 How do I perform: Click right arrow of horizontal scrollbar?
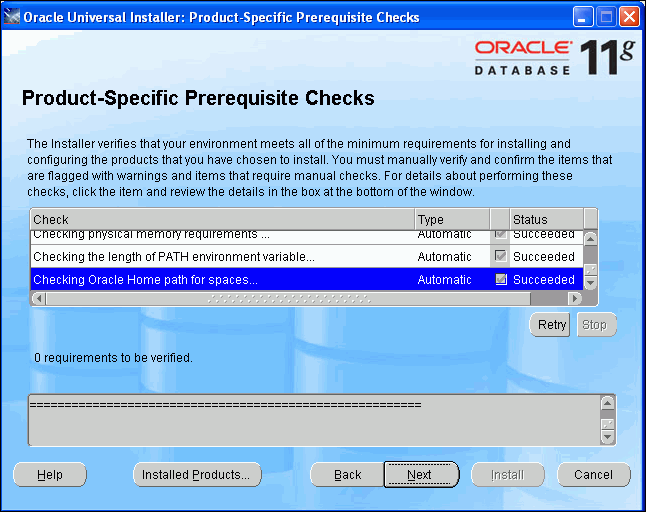pyautogui.click(x=574, y=298)
